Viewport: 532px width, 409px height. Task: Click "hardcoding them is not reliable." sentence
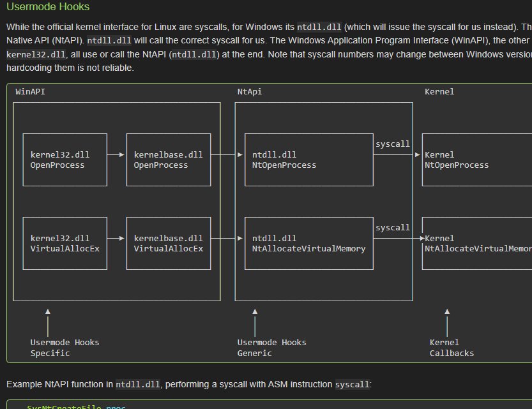tap(70, 68)
